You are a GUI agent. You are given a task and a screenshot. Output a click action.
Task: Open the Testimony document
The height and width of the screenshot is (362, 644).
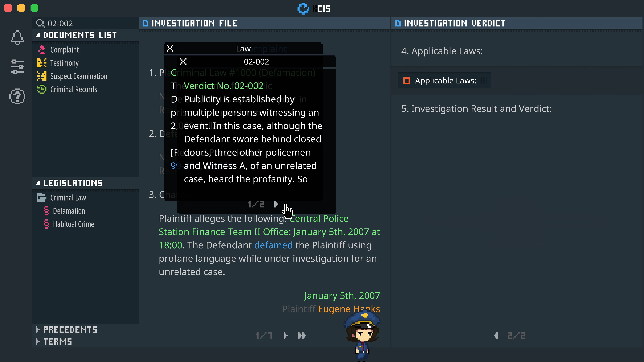coord(64,63)
